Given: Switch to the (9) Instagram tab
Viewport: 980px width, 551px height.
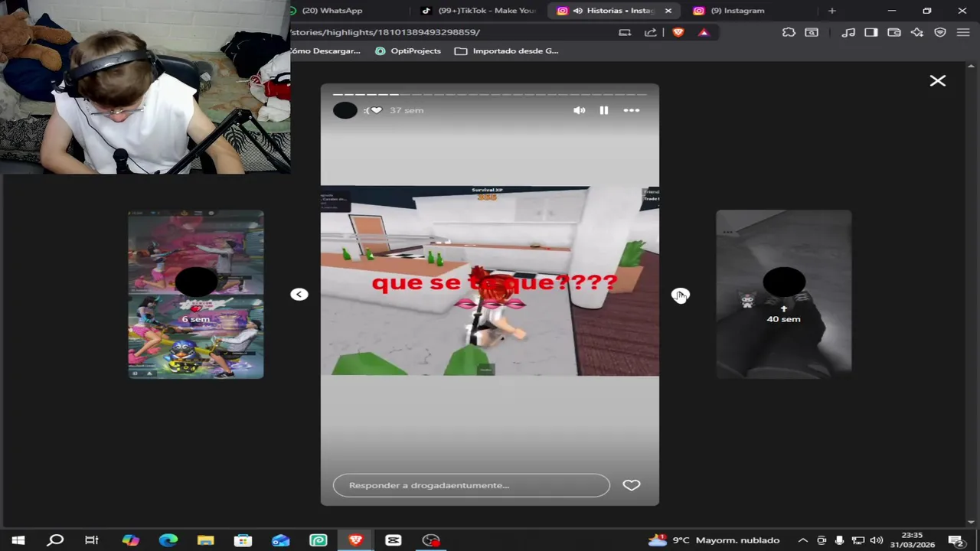Looking at the screenshot, I should click(737, 11).
